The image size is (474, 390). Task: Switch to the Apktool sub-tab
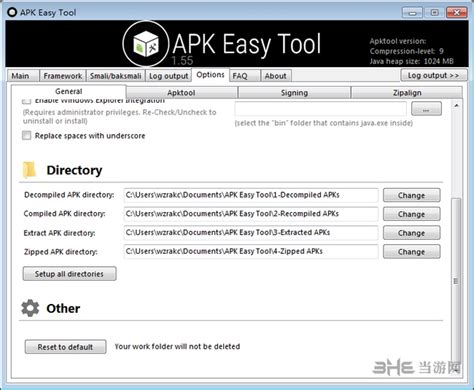pos(181,93)
